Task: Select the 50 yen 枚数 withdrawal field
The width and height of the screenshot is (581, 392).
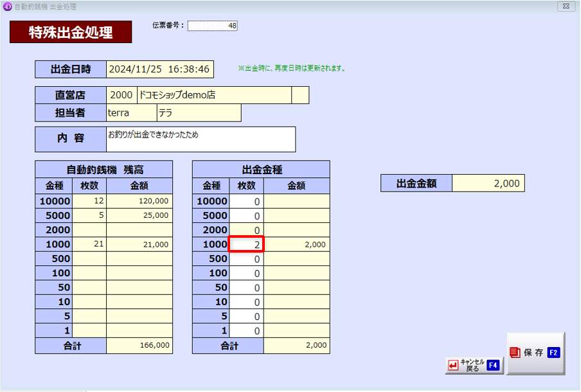Action: point(247,287)
